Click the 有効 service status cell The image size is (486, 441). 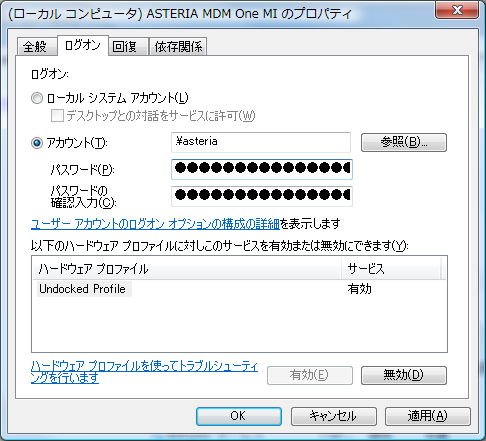[359, 289]
